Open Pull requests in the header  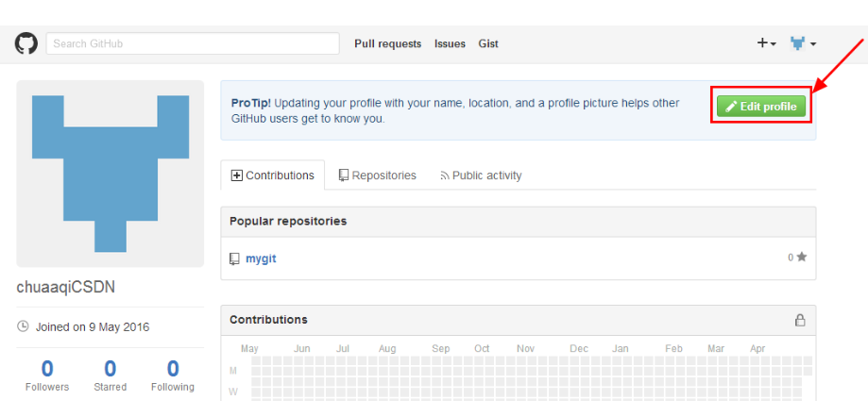pos(388,43)
